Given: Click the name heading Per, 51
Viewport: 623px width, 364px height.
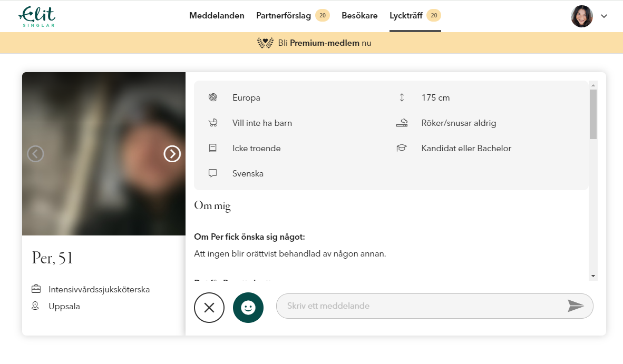Looking at the screenshot, I should (53, 258).
